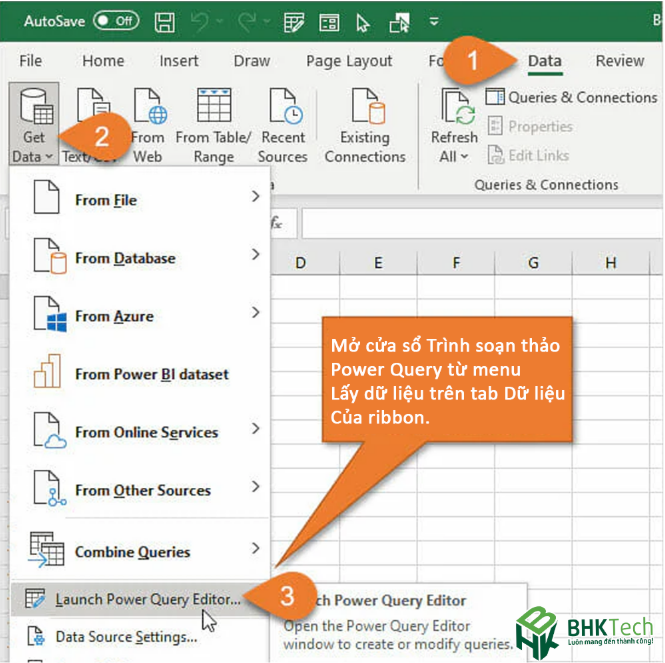This screenshot has width=665, height=663.
Task: Open From Database submenu
Action: tap(140, 257)
